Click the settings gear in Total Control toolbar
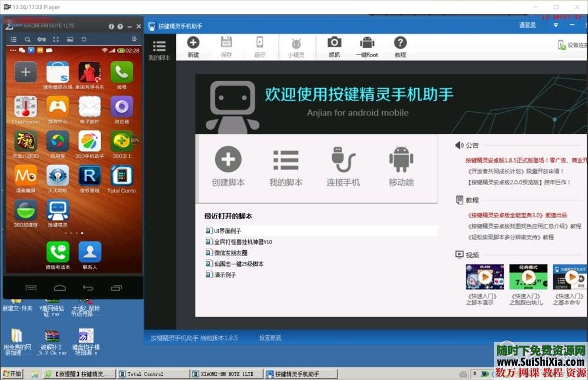588x380 pixels. click(x=40, y=39)
